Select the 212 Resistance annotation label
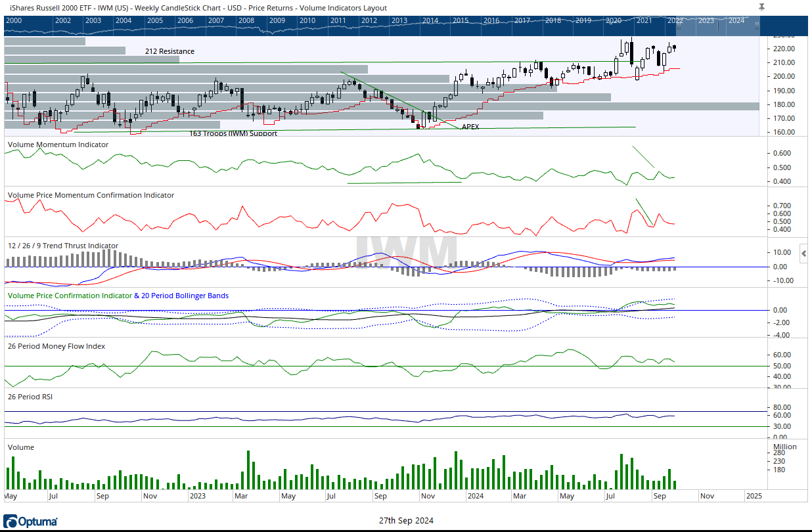The image size is (812, 532). pos(169,51)
